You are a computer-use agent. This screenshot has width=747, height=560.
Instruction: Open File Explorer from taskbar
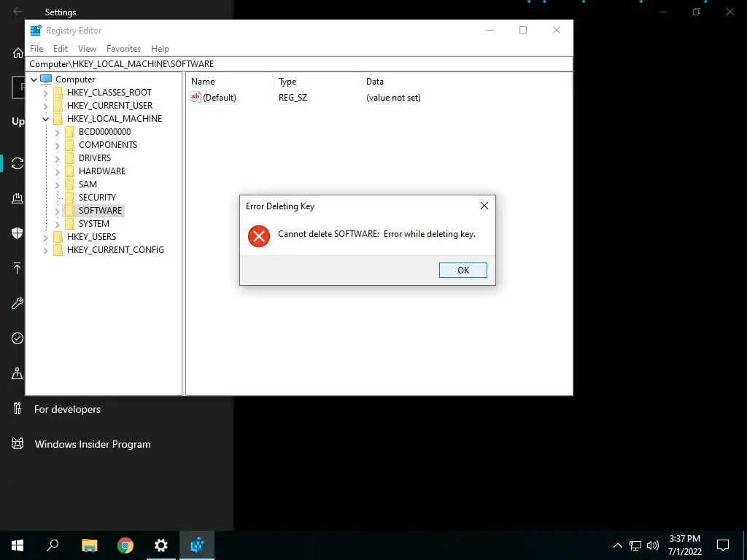pyautogui.click(x=89, y=545)
